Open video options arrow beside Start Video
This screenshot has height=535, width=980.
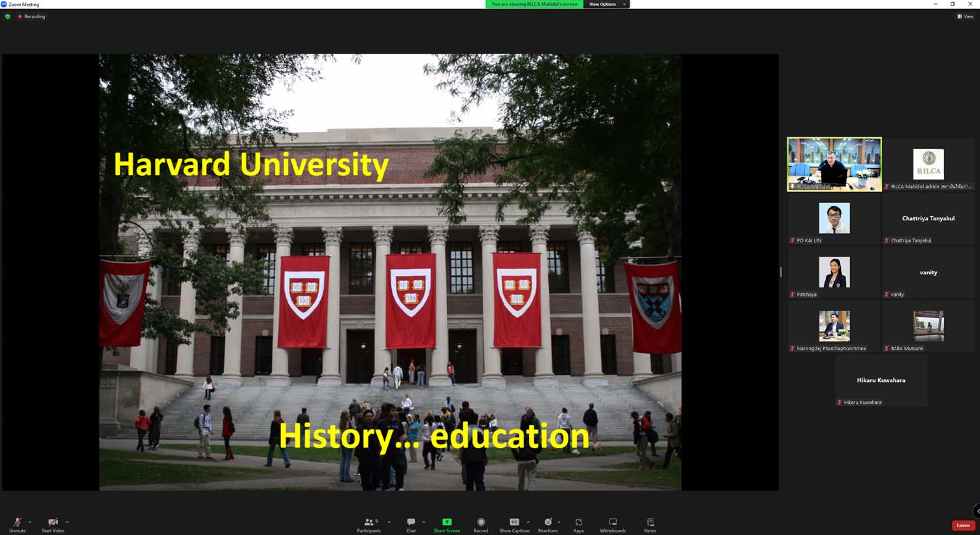[67, 522]
